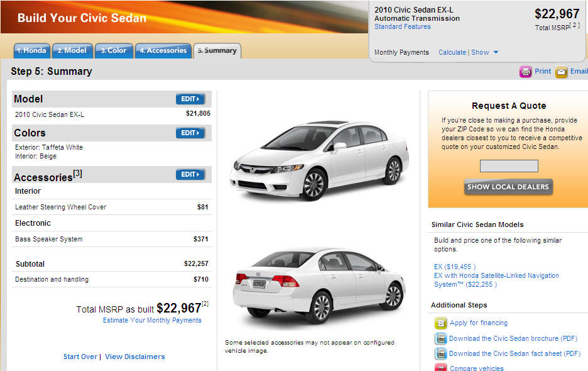Click the Subtotal $22,257 amount

[196, 263]
